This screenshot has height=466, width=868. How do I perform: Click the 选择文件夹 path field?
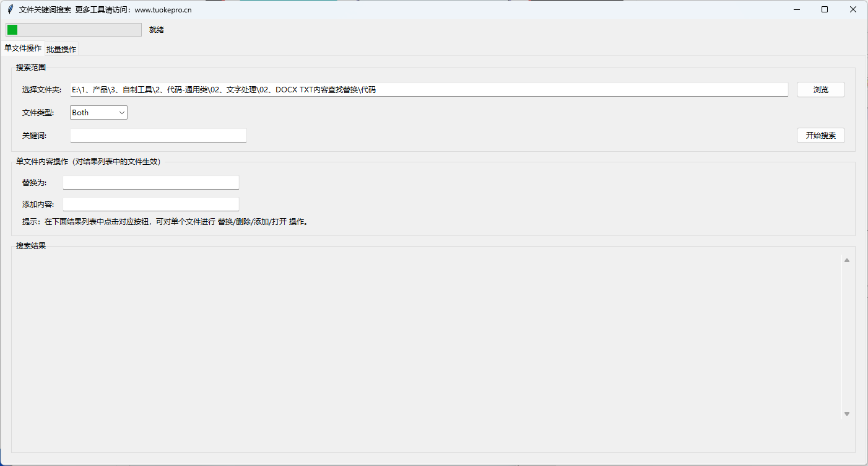pos(428,90)
